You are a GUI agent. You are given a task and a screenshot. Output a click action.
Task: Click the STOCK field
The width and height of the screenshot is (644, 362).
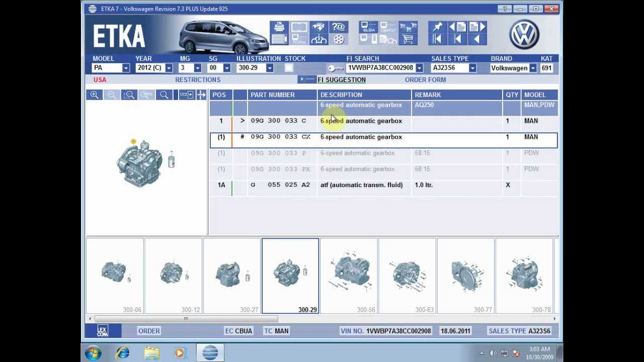point(289,68)
